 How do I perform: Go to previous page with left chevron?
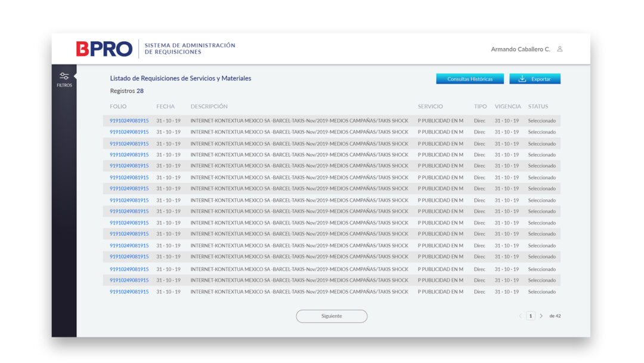pos(520,316)
